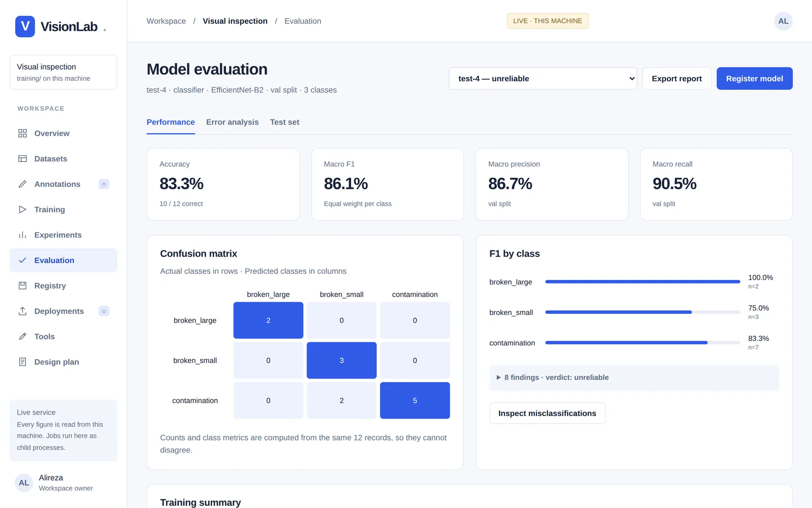Click the Experiments bar chart icon
Image resolution: width=812 pixels, height=508 pixels.
coord(22,235)
